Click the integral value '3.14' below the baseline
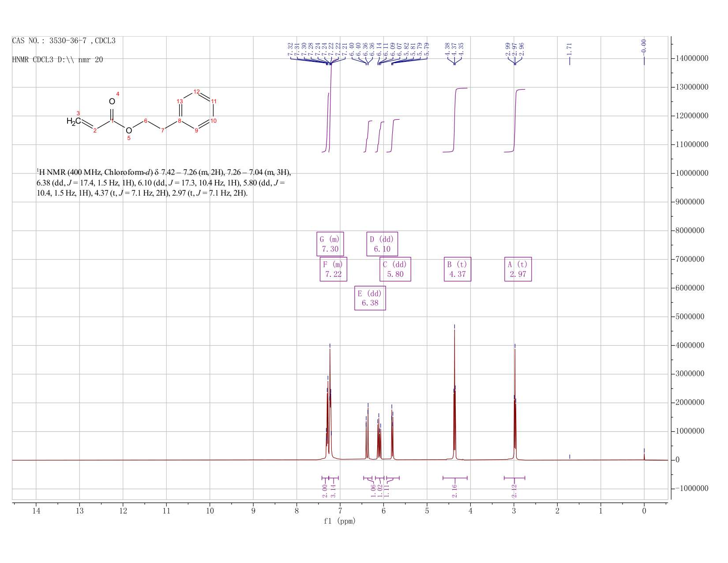 click(334, 491)
